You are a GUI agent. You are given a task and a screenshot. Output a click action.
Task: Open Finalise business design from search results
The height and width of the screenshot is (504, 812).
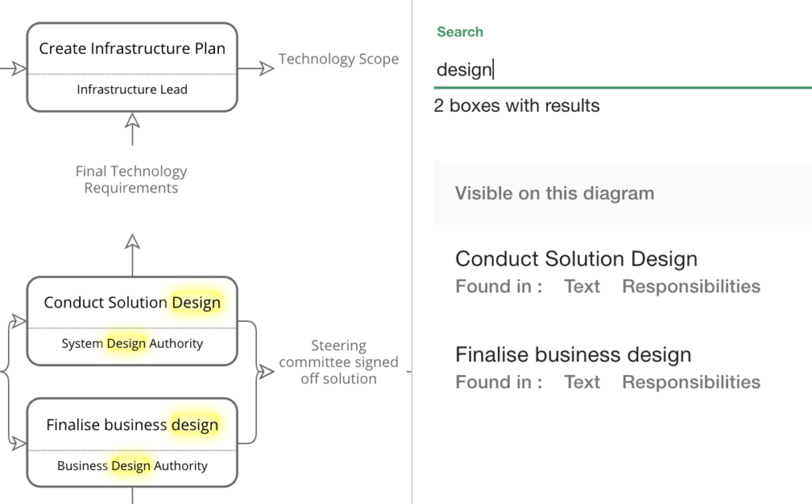pyautogui.click(x=573, y=354)
